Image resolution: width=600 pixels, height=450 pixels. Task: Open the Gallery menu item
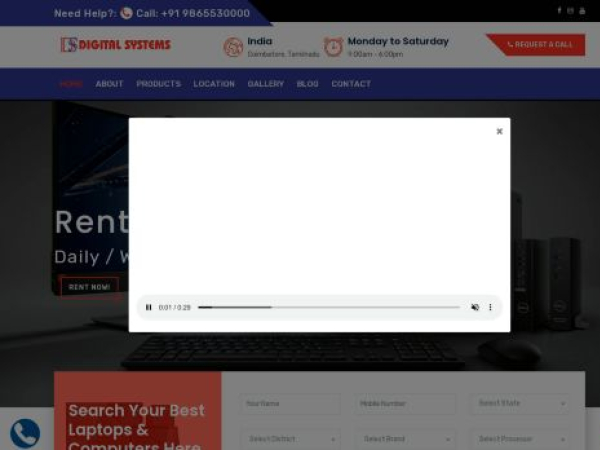[x=266, y=84]
